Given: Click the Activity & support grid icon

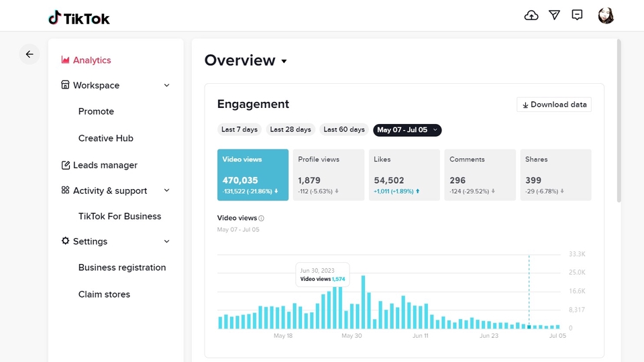Looking at the screenshot, I should (x=65, y=190).
